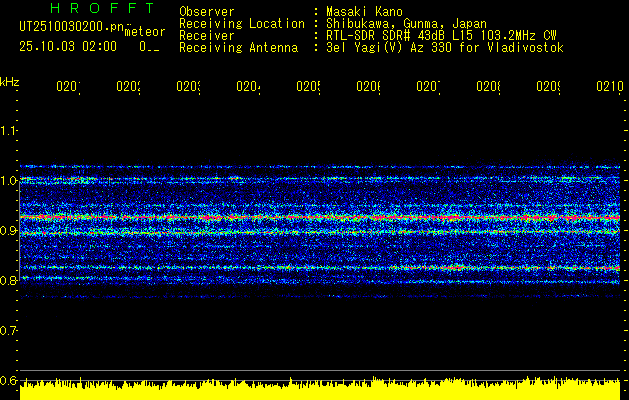
Task: Select the file name UT2510030200
Action: pyautogui.click(x=72, y=27)
